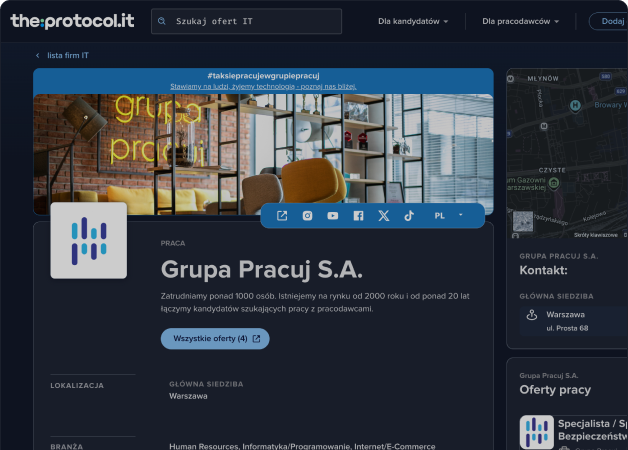Viewport: 628px width, 450px height.
Task: Expand the 'PL' language selector
Action: (x=449, y=215)
